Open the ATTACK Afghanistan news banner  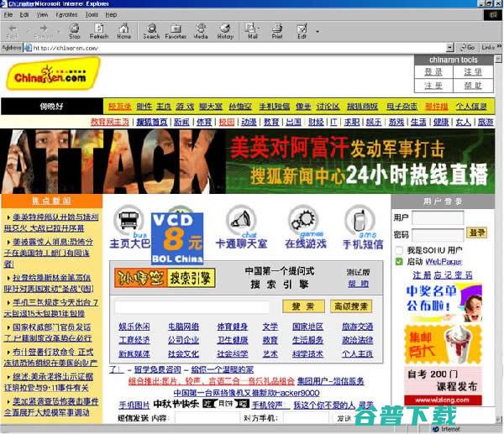tap(248, 161)
